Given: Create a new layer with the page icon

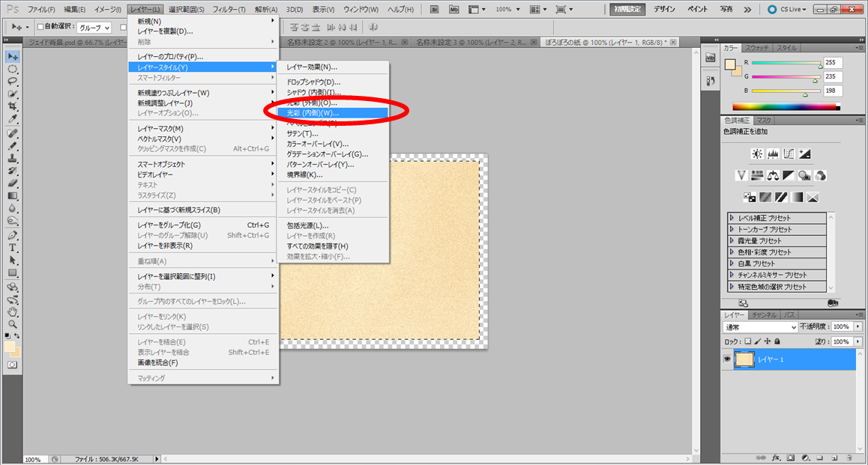Looking at the screenshot, I should 834,458.
